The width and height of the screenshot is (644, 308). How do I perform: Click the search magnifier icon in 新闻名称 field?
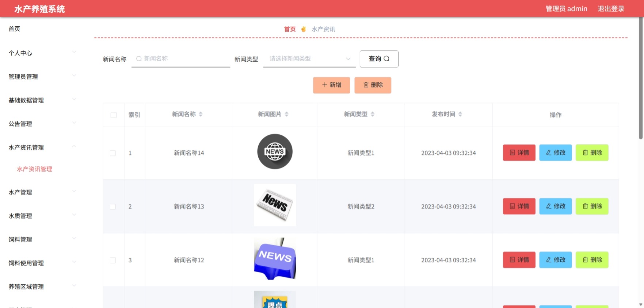pyautogui.click(x=139, y=59)
